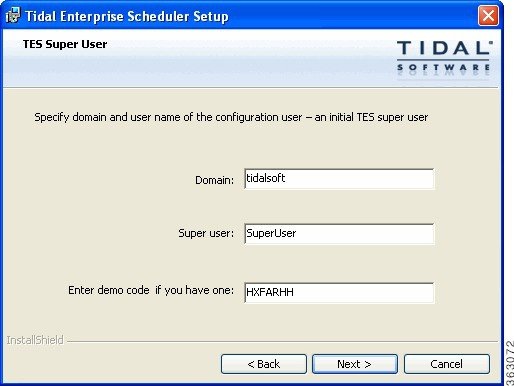Click the Super user: label
The image size is (514, 386).
pos(206,233)
